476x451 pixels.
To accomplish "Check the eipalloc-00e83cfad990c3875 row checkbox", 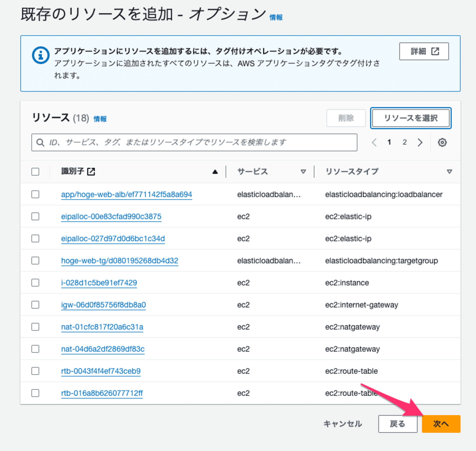I will point(35,216).
